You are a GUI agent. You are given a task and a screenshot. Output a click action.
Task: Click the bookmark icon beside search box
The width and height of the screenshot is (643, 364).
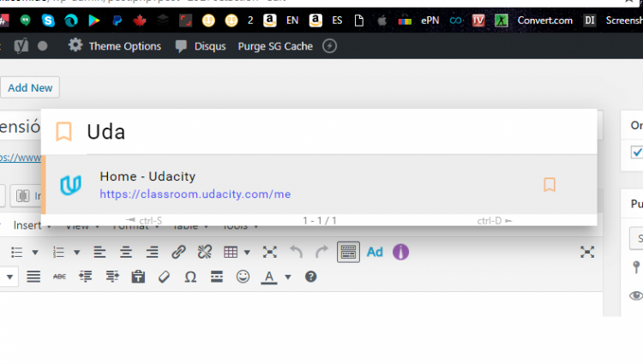coord(63,131)
